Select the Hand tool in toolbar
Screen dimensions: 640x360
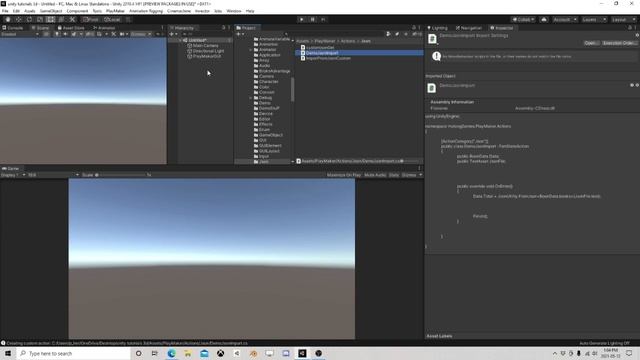[8, 19]
